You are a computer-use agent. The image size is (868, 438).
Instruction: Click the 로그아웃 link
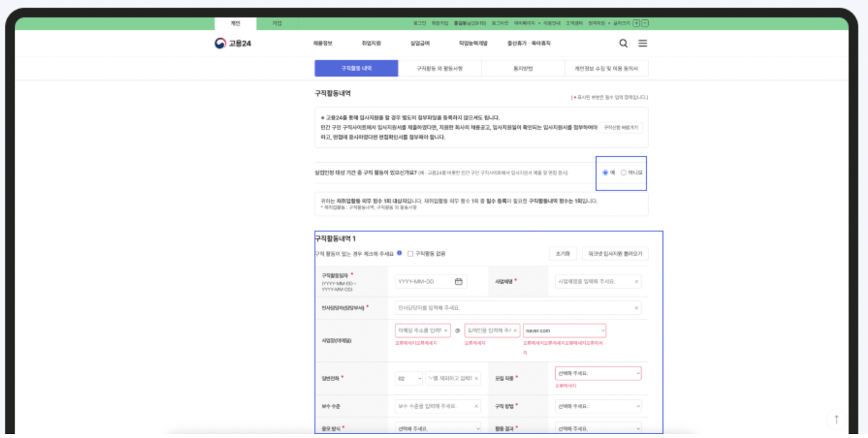[500, 23]
